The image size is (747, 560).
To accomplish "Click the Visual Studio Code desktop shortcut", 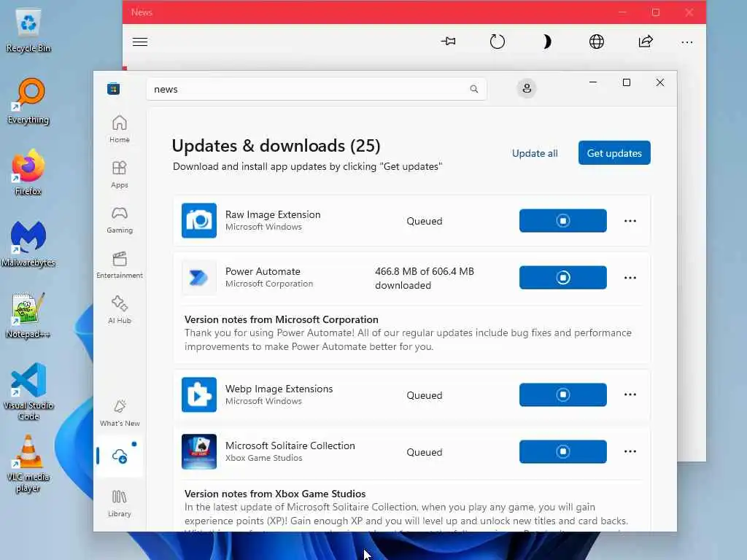I will click(x=28, y=392).
